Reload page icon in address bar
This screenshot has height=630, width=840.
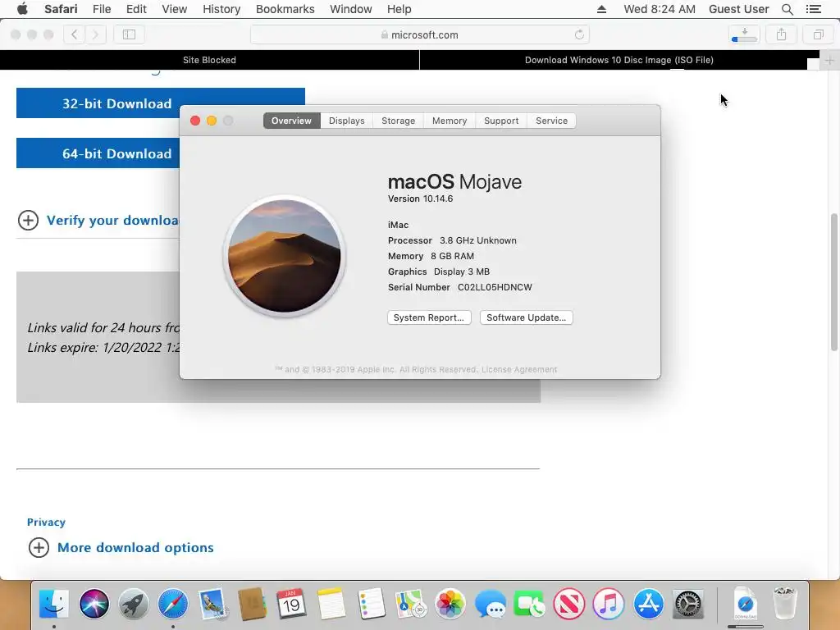[579, 34]
